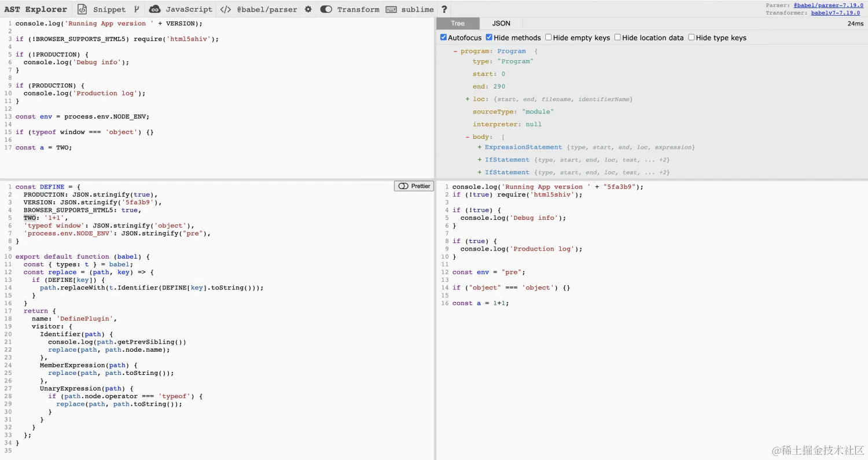
Task: Click the 24ms parse time
Action: 855,24
